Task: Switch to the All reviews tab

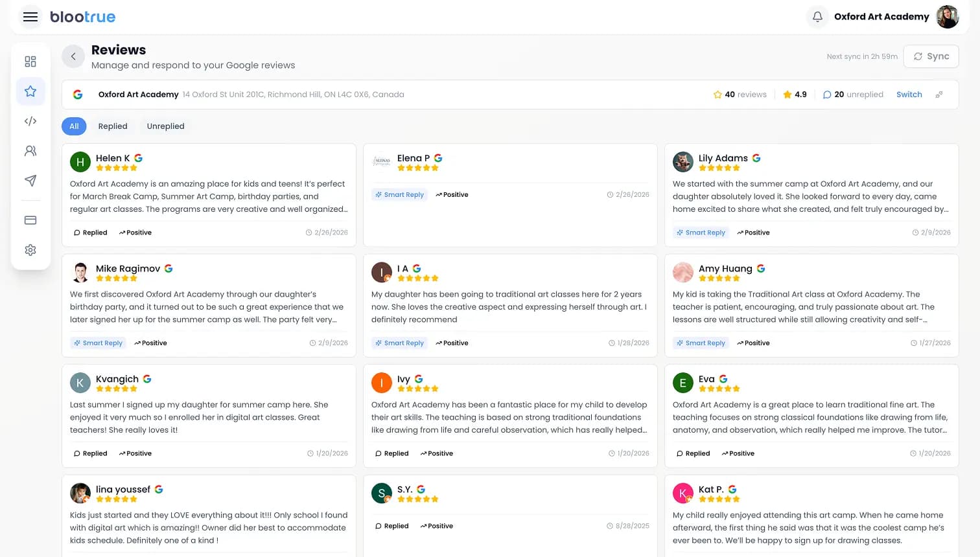Action: pyautogui.click(x=74, y=126)
